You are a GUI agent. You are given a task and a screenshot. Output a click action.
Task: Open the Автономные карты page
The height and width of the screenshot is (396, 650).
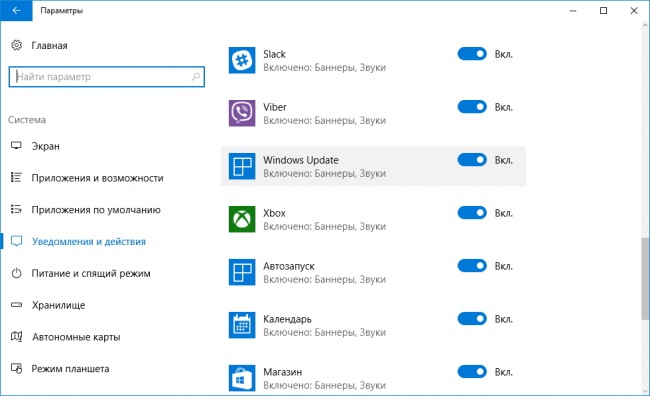click(x=76, y=337)
